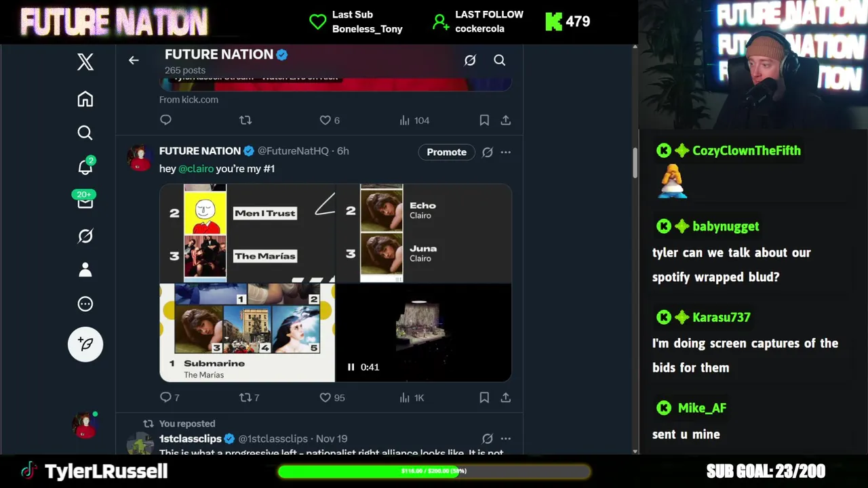Screen dimensions: 868x488
Task: Click the 265 posts count text
Action: coord(185,70)
